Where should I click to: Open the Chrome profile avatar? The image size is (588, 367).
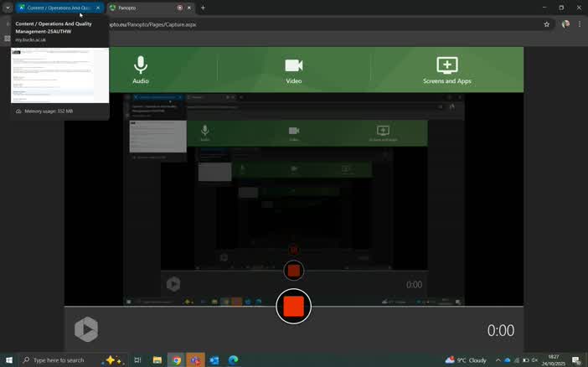[x=565, y=24]
